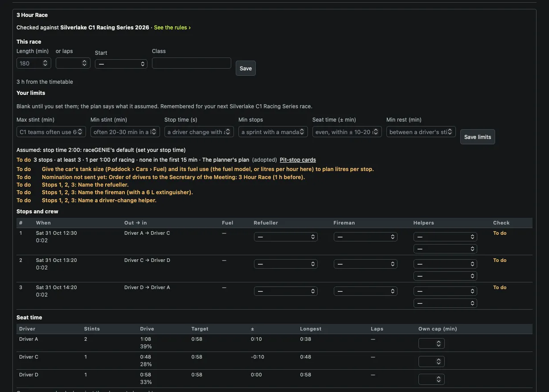
Task: Click the 'Sat 31 Oct 12:30' stop time
Action: [57, 233]
